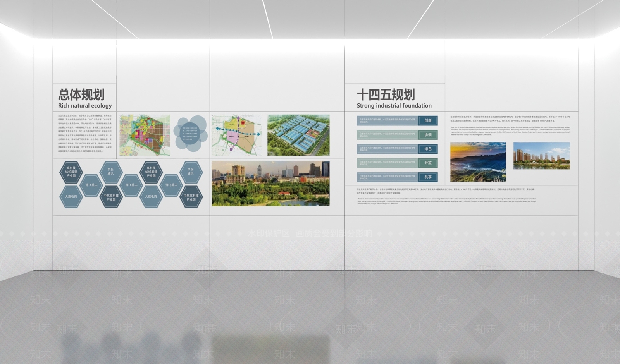Select the rightmost 中兵通讯 hexagon

tap(191, 172)
